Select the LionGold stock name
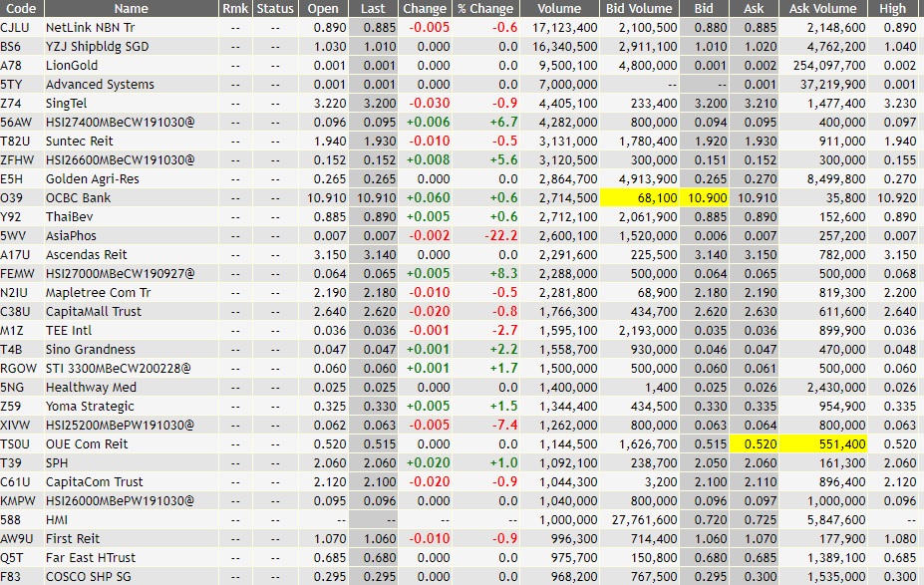The height and width of the screenshot is (585, 924). [72, 66]
